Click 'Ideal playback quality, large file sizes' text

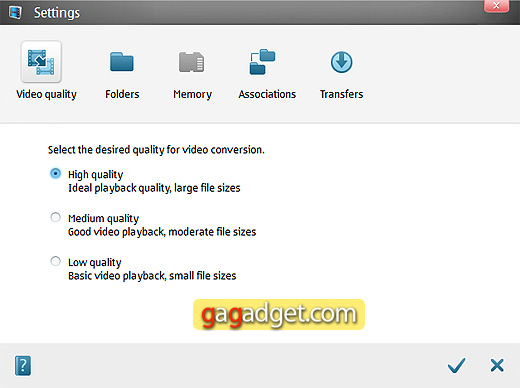click(x=154, y=188)
